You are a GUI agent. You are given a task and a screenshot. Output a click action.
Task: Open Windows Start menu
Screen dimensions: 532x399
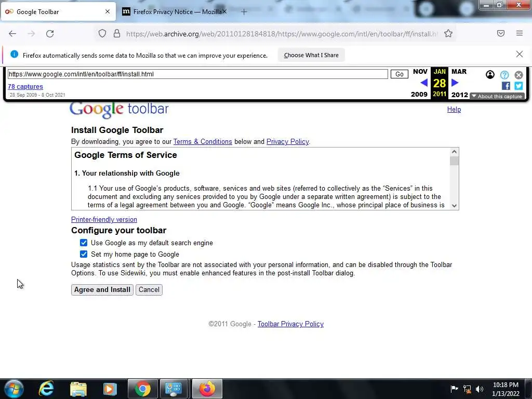[x=14, y=389]
